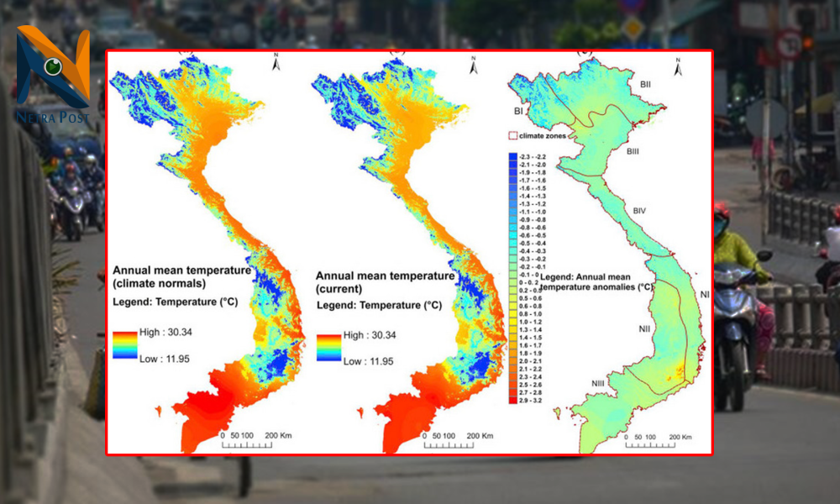Click the BI climate zone label
Image resolution: width=840 pixels, height=504 pixels.
pos(519,111)
